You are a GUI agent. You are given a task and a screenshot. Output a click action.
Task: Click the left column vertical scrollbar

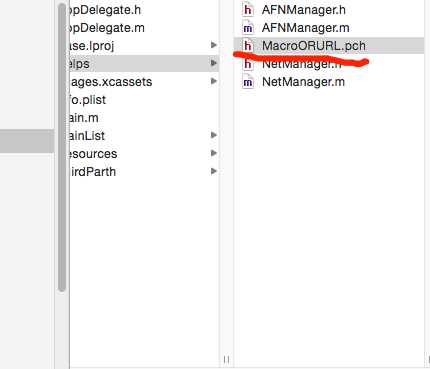pyautogui.click(x=62, y=147)
